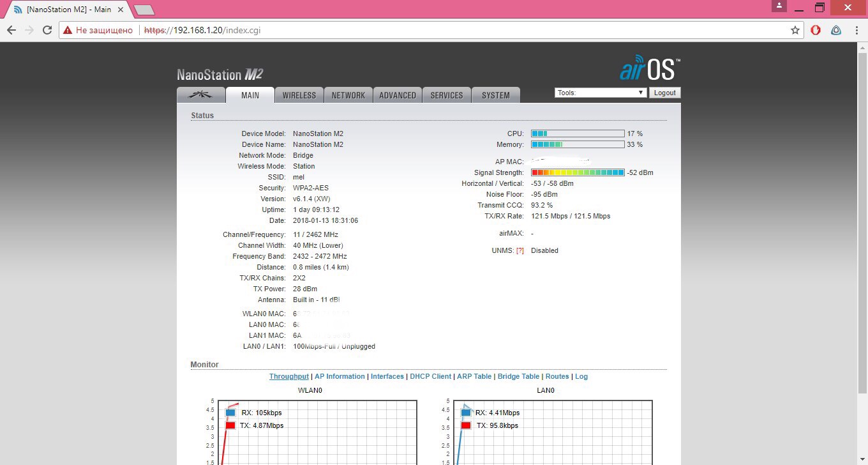Show AP Information
Screen dimensions: 868x465
[x=340, y=376]
